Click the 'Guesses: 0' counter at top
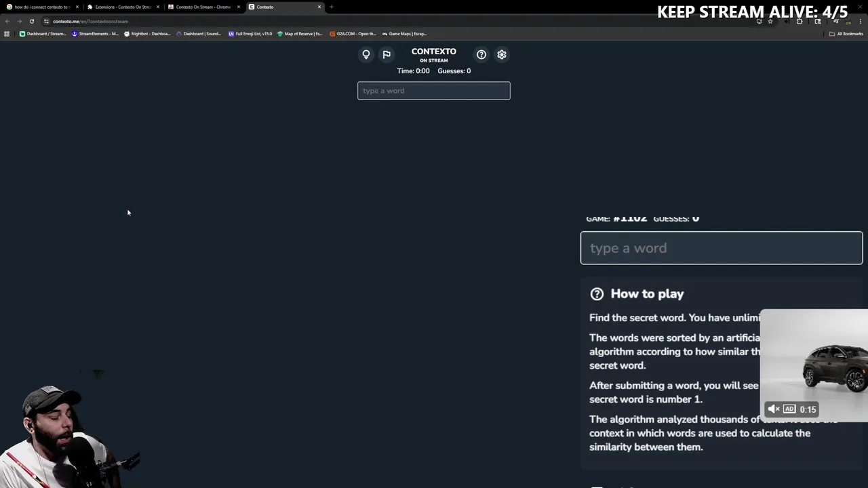The height and width of the screenshot is (488, 868). 454,70
